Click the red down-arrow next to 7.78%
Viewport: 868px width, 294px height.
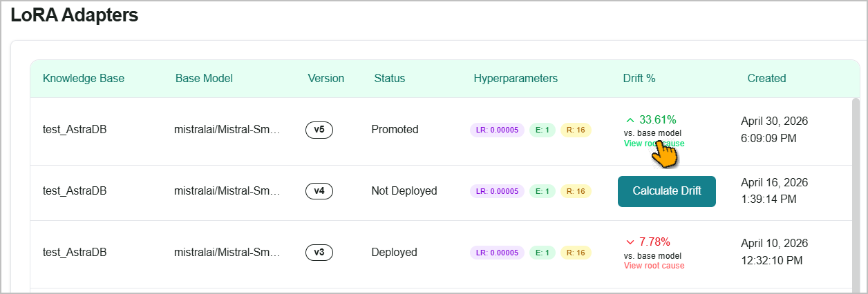pos(630,242)
